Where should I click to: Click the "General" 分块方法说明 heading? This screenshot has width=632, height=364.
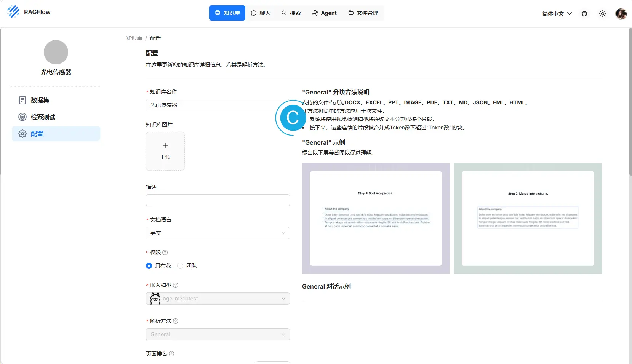[336, 92]
